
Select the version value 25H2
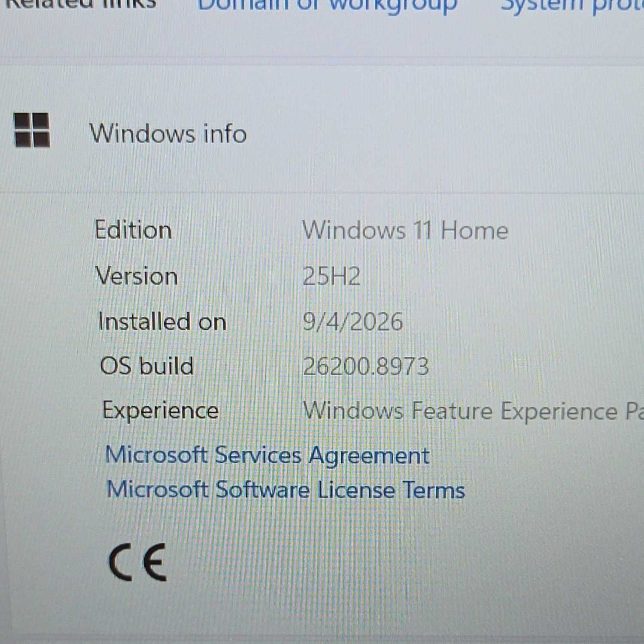331,276
